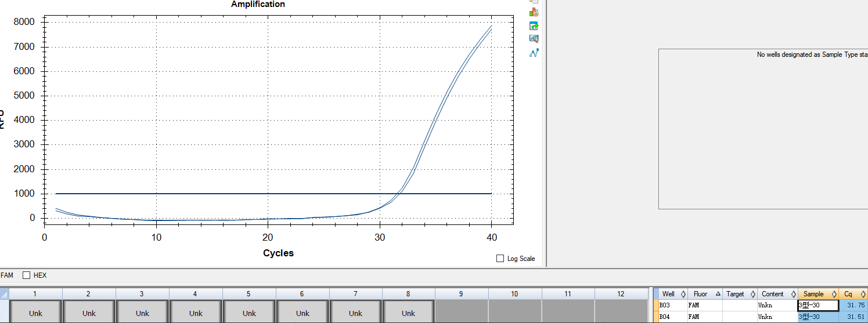Click Unkn content cell in B04 row
Viewport: 868px width, 323px height.
(777, 317)
